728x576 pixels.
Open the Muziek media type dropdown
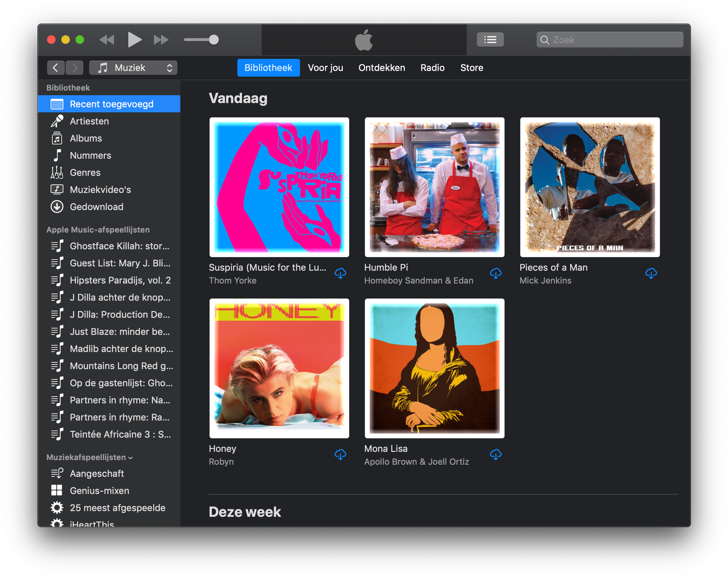(133, 68)
